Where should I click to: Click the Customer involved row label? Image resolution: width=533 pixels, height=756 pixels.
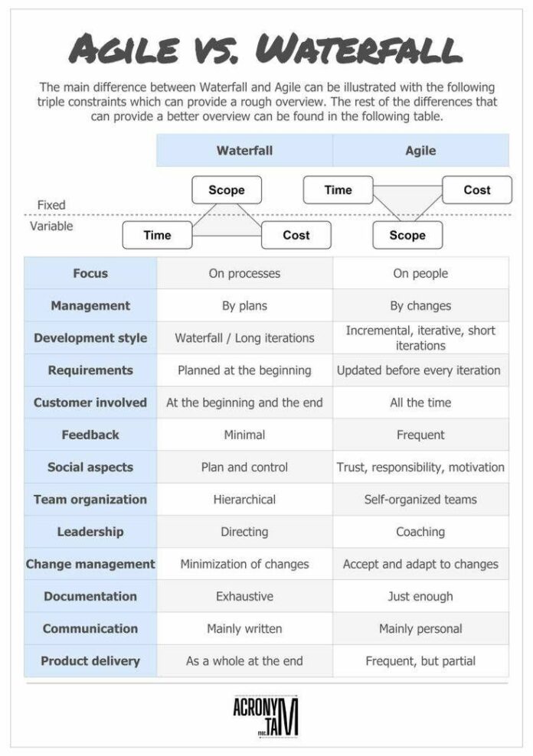pos(90,402)
